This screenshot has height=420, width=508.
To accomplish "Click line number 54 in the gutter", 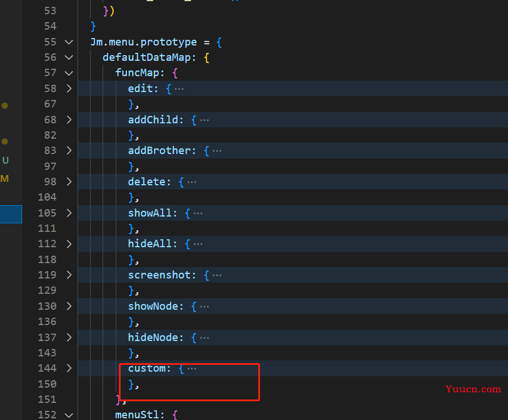I will point(50,26).
